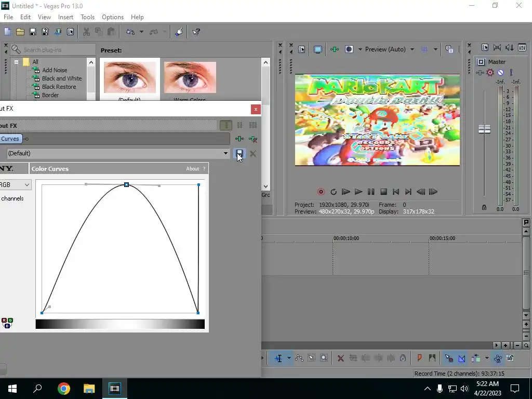Click the Pause button in preview
The width and height of the screenshot is (532, 399).
click(371, 192)
